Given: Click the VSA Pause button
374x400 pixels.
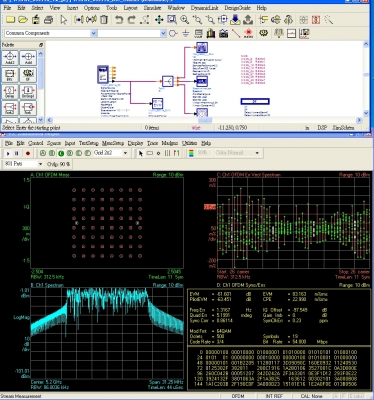Looking at the screenshot, I should pos(17,153).
